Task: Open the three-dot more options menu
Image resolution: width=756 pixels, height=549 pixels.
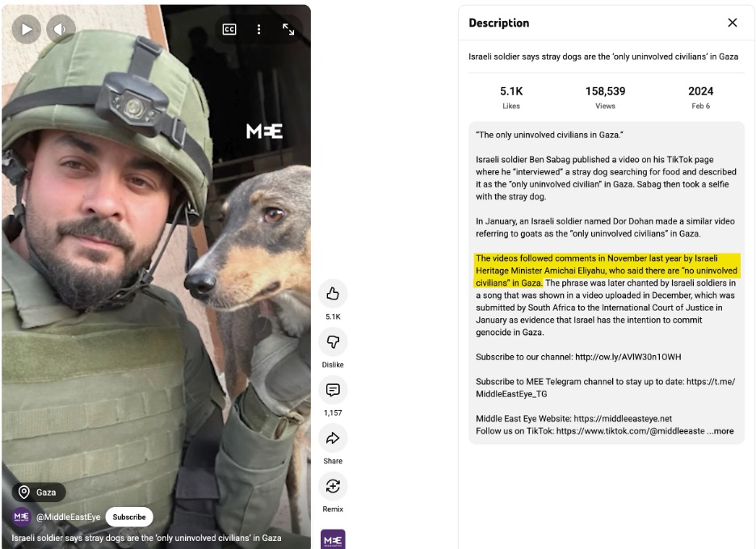Action: (x=259, y=29)
